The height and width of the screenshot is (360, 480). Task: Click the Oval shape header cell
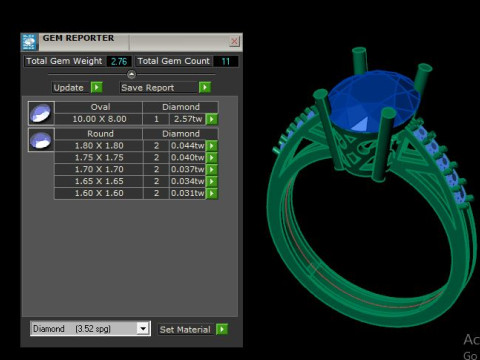tap(99, 107)
